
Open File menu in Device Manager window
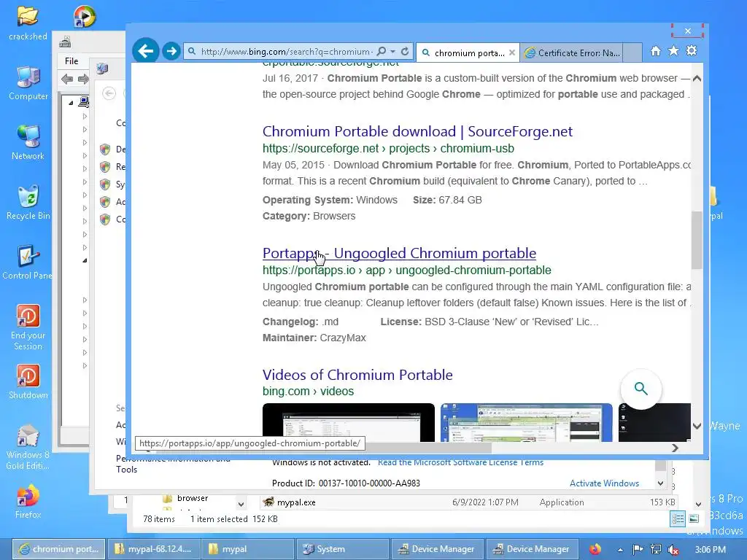tap(71, 61)
